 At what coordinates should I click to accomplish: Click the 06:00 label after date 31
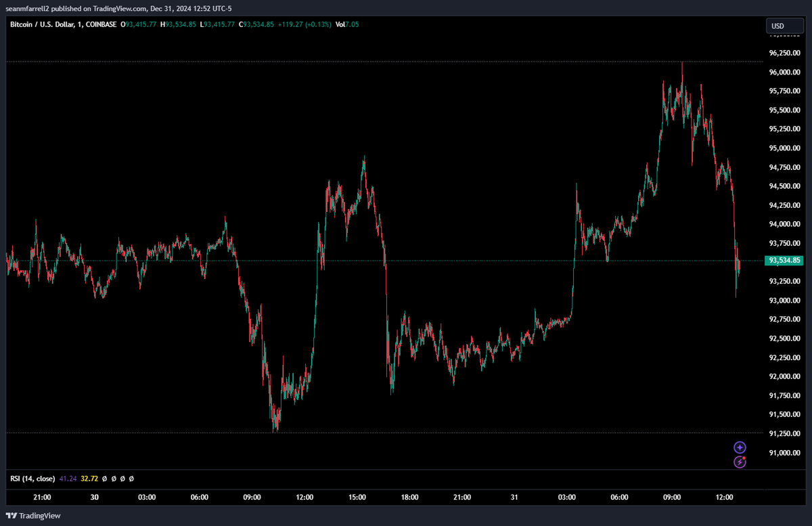pyautogui.click(x=619, y=498)
